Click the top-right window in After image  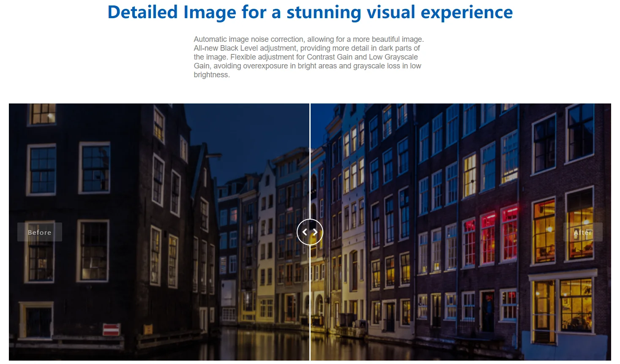[581, 131]
